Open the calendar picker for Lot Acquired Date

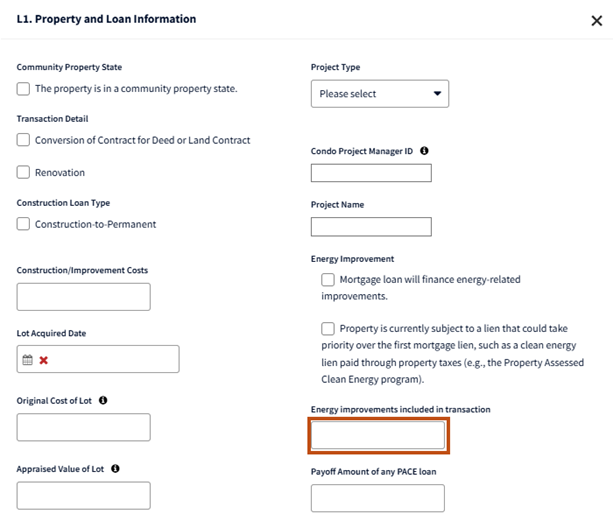point(28,360)
